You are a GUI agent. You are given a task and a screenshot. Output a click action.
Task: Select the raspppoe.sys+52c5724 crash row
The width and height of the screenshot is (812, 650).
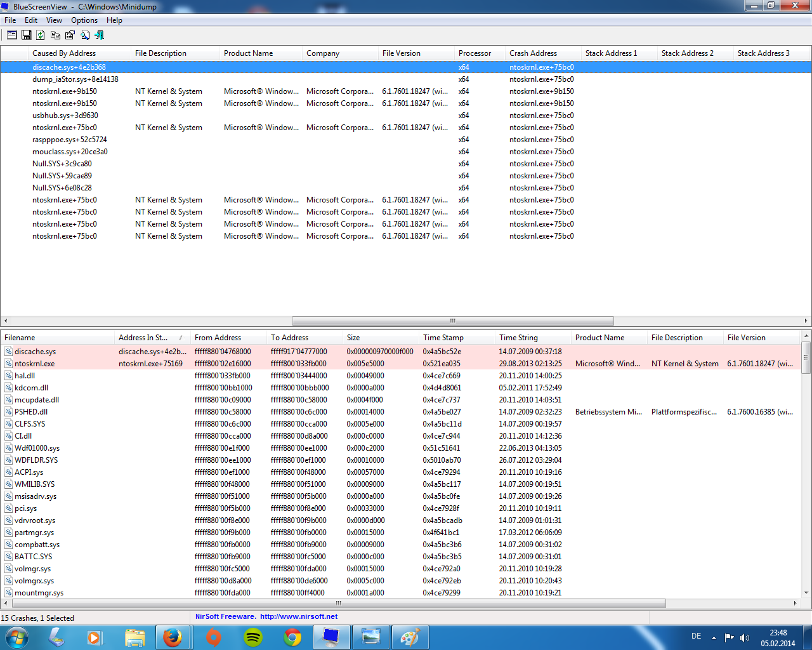tap(406, 140)
